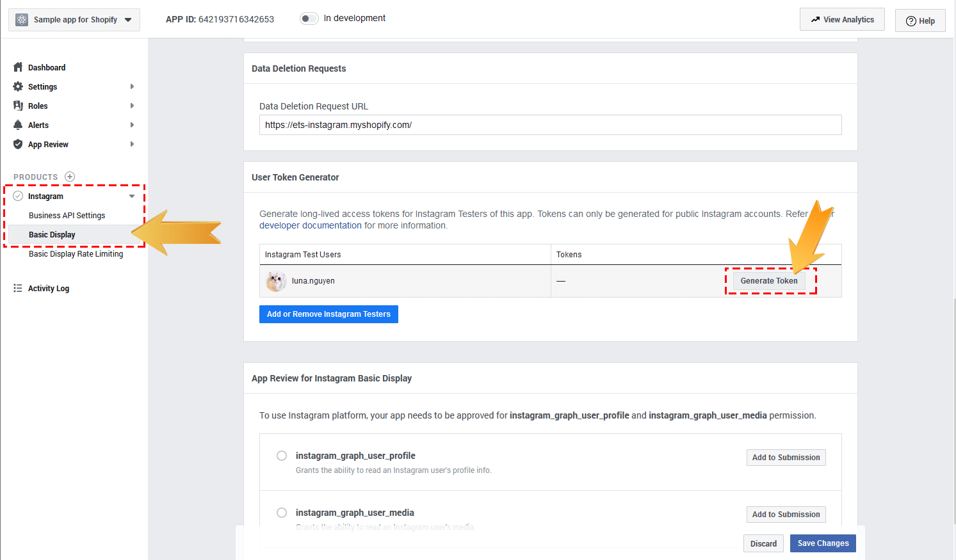Generate Token for luna.nguyen
Image resolution: width=956 pixels, height=560 pixels.
[769, 281]
